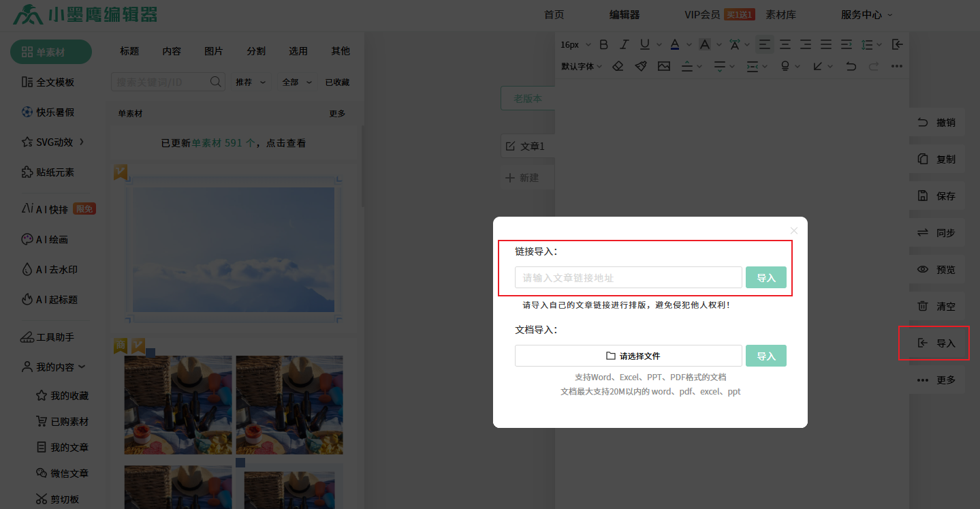The height and width of the screenshot is (509, 980).
Task: Select the blue sky frame material thumbnail
Action: coord(234,249)
